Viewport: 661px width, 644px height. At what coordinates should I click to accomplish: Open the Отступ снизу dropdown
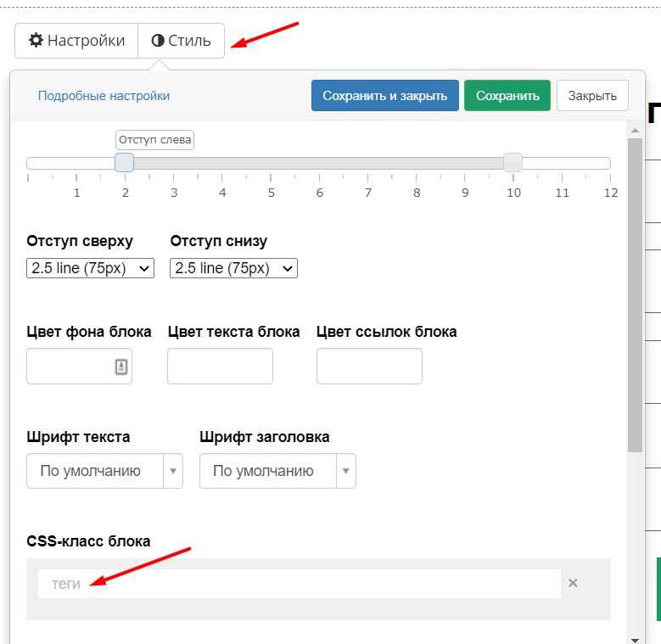coord(233,268)
